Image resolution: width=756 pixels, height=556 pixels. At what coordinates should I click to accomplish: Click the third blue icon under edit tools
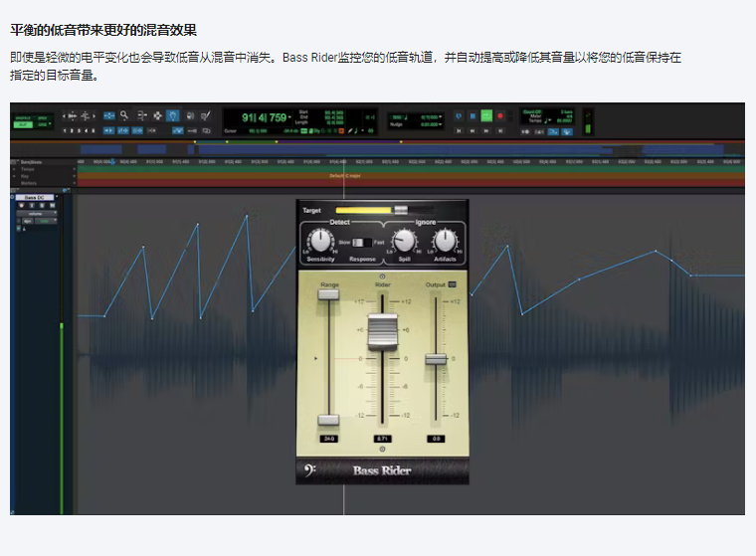[x=137, y=130]
